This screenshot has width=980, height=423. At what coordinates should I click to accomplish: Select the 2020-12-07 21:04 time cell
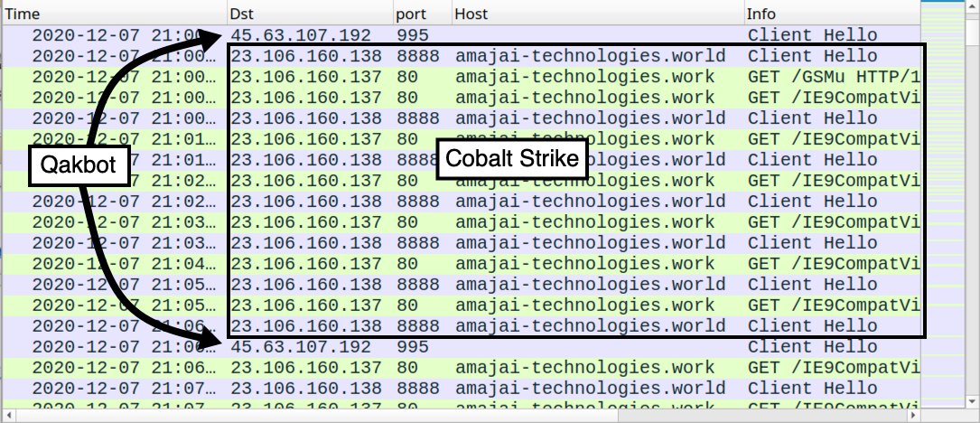tap(123, 264)
